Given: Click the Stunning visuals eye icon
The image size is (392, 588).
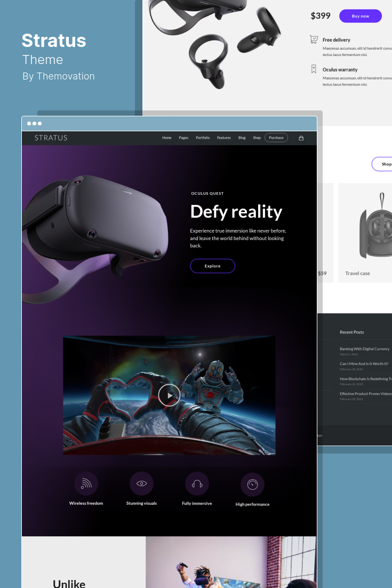Looking at the screenshot, I should click(141, 483).
